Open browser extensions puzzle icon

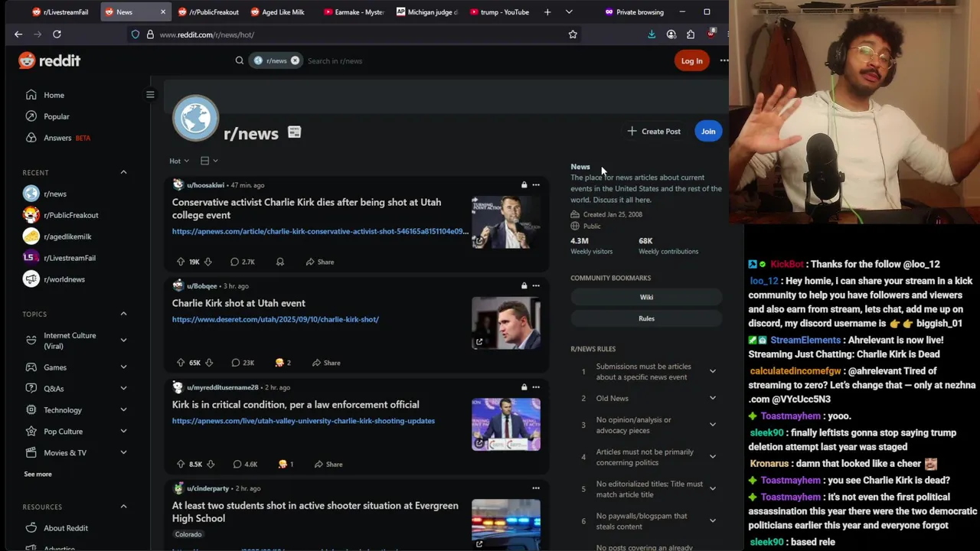[x=691, y=34]
